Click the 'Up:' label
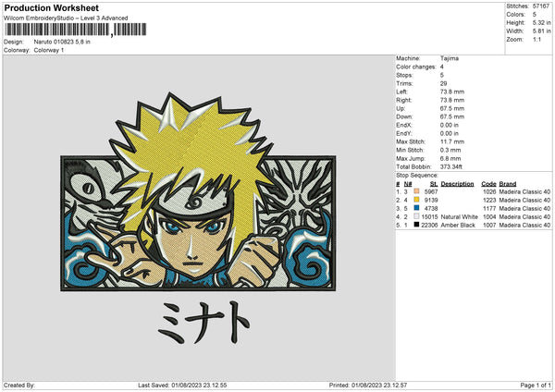Screen dimensions: 555x392 pos(401,108)
